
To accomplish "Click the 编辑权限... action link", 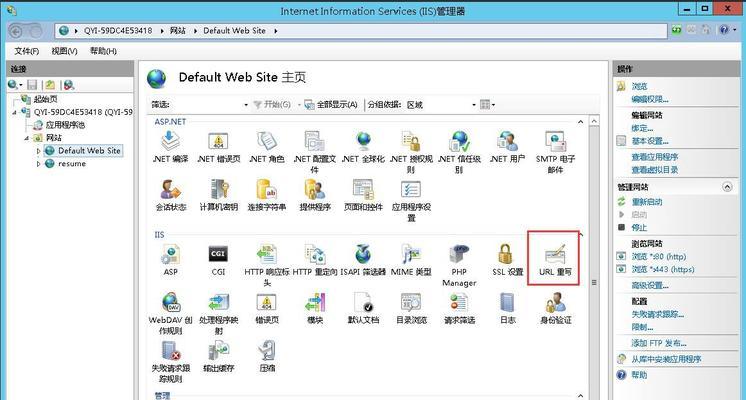I will pos(650,99).
